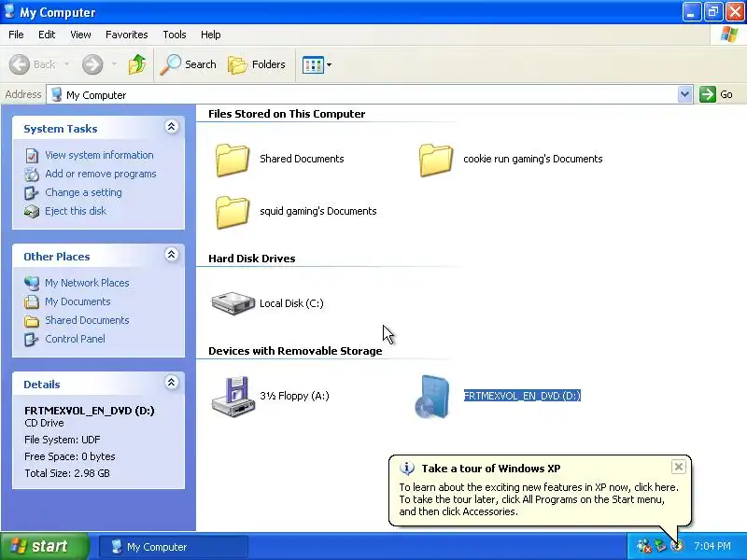This screenshot has height=560, width=747.
Task: Open the View menu
Action: [x=80, y=35]
